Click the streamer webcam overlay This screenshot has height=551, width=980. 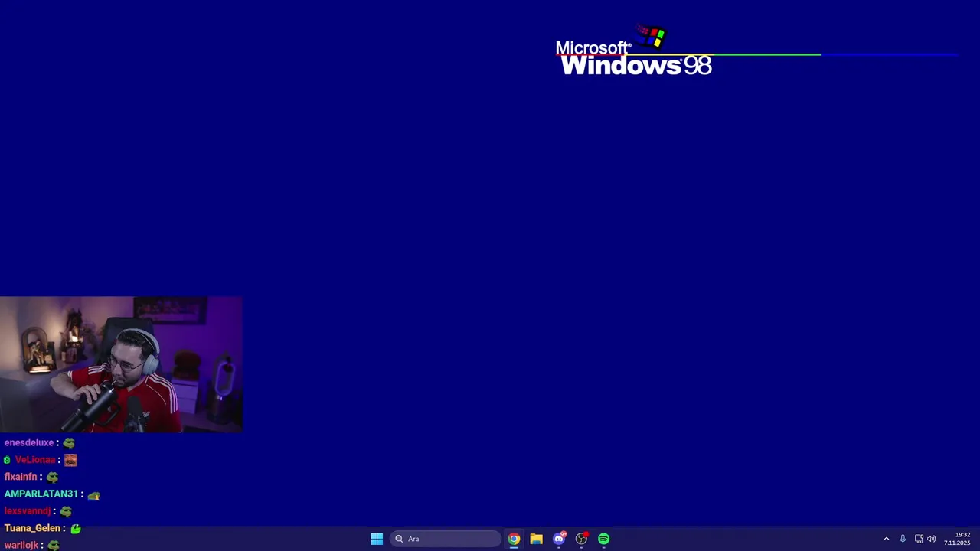pos(121,365)
